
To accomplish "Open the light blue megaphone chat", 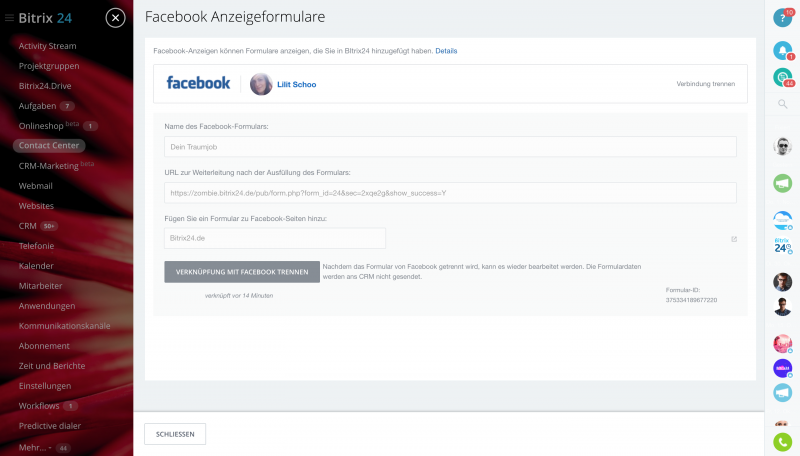I will point(782,392).
